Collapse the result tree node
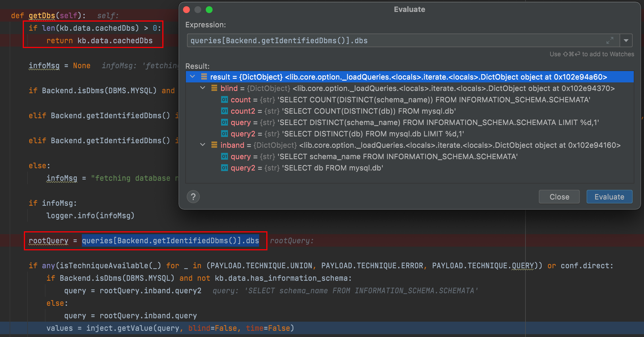Viewport: 644px width, 337px height. click(x=192, y=77)
